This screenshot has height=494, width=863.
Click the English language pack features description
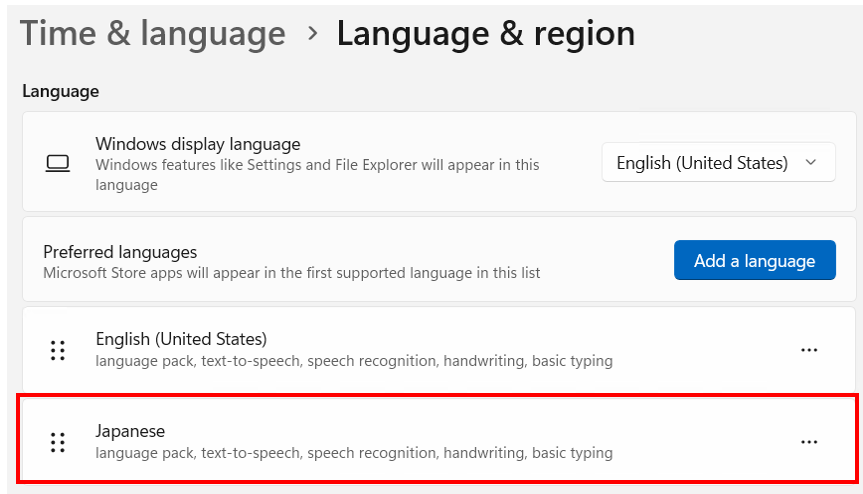pyautogui.click(x=354, y=361)
